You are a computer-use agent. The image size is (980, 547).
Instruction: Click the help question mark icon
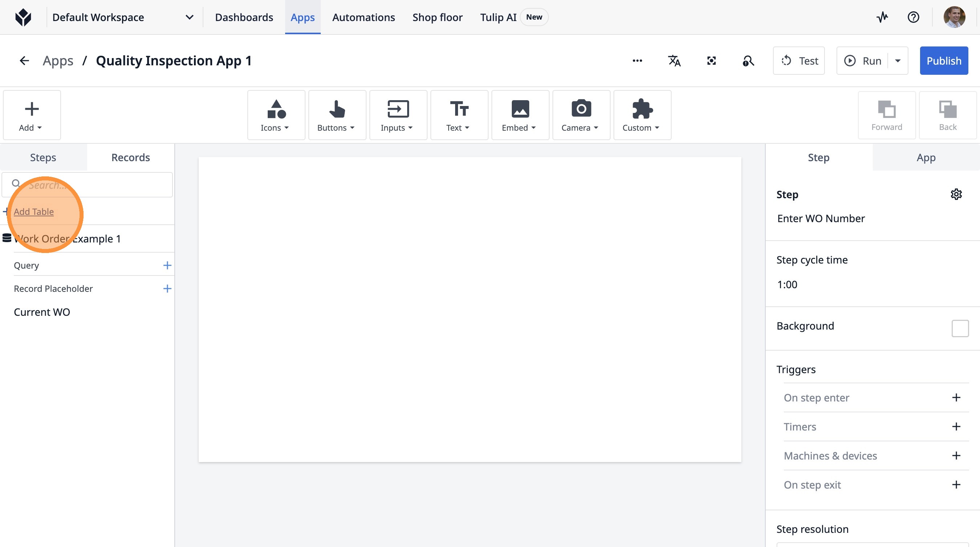pyautogui.click(x=913, y=17)
